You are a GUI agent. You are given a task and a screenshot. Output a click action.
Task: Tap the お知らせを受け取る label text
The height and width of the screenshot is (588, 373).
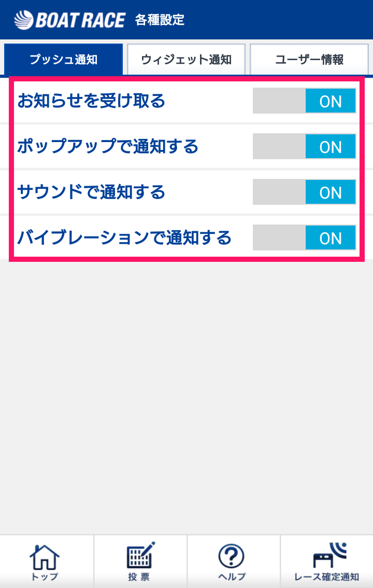pyautogui.click(x=91, y=101)
